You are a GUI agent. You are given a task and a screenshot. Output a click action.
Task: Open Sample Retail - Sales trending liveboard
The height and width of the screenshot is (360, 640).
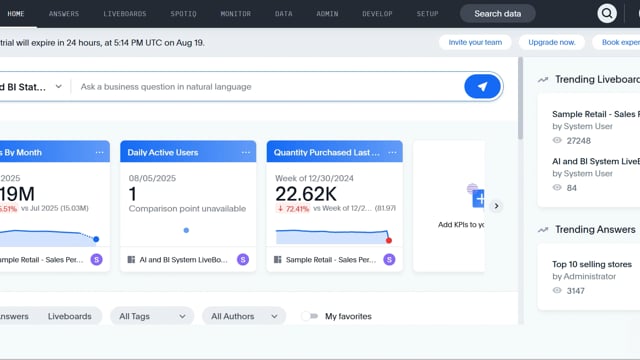coord(596,114)
